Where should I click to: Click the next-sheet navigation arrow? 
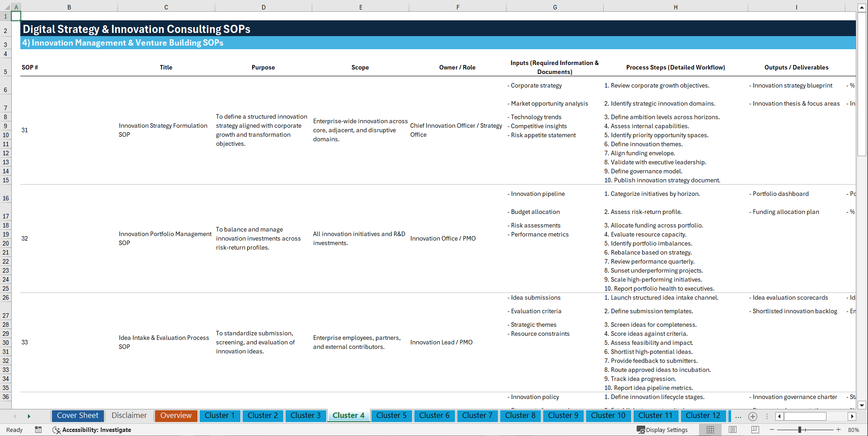tap(29, 416)
